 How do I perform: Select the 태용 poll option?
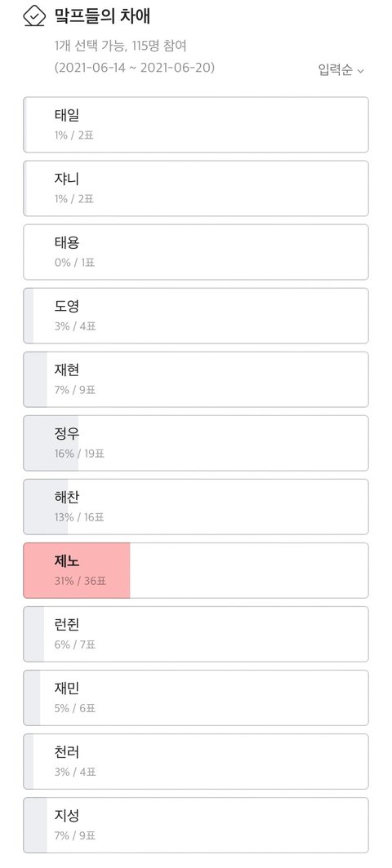tap(196, 252)
